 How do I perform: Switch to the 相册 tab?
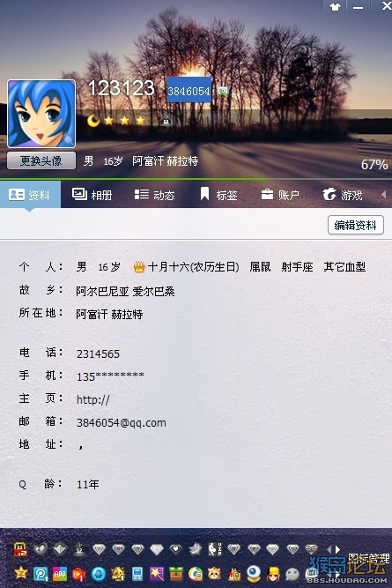[92, 194]
